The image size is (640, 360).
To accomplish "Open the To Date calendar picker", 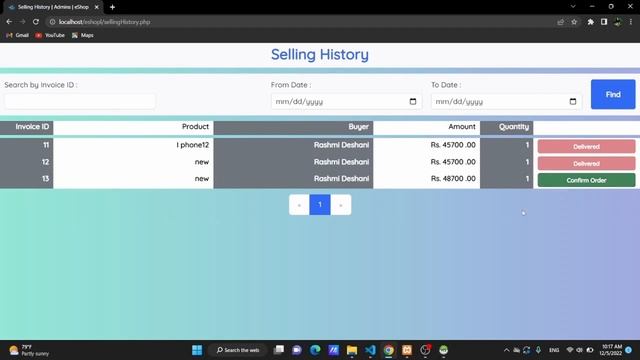I will pyautogui.click(x=573, y=101).
